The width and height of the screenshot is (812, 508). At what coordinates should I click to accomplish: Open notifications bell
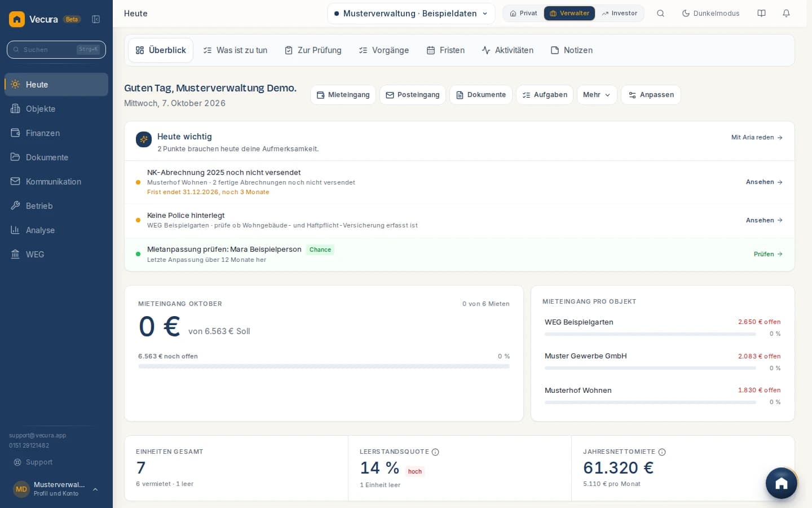point(786,14)
